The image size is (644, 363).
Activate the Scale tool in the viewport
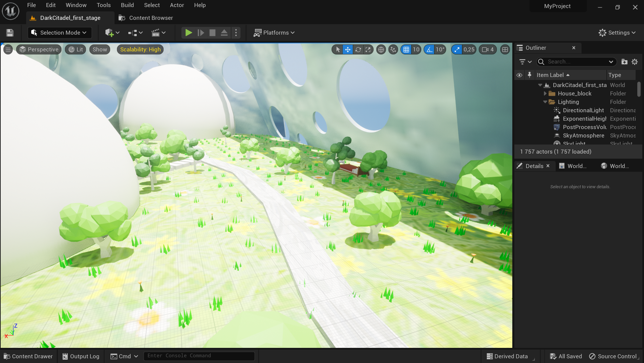(368, 49)
